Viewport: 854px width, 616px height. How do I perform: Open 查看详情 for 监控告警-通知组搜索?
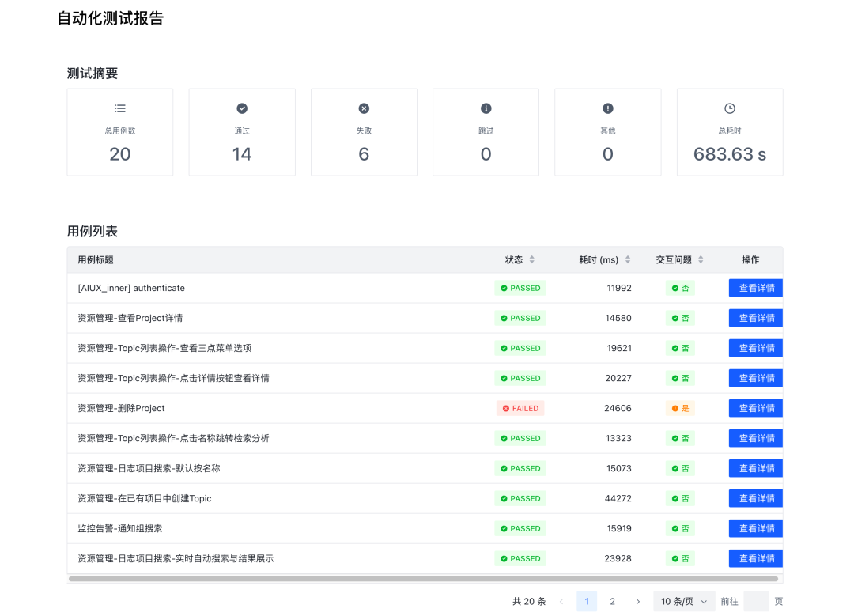coord(756,528)
